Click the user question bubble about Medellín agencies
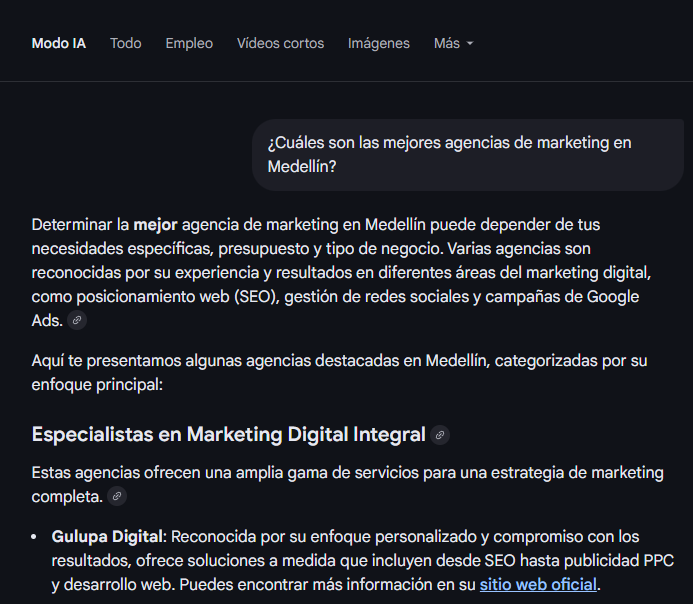The width and height of the screenshot is (693, 604). pyautogui.click(x=467, y=155)
